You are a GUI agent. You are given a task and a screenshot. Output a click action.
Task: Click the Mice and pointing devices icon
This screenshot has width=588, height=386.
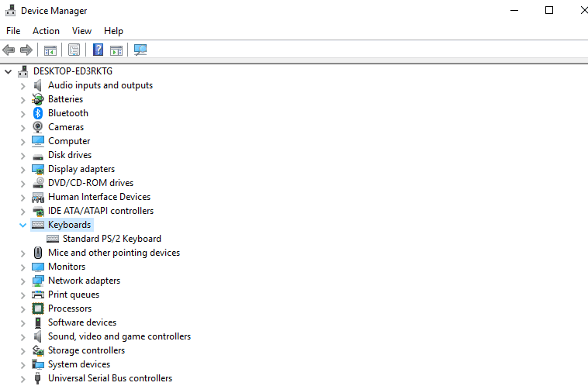click(x=37, y=253)
